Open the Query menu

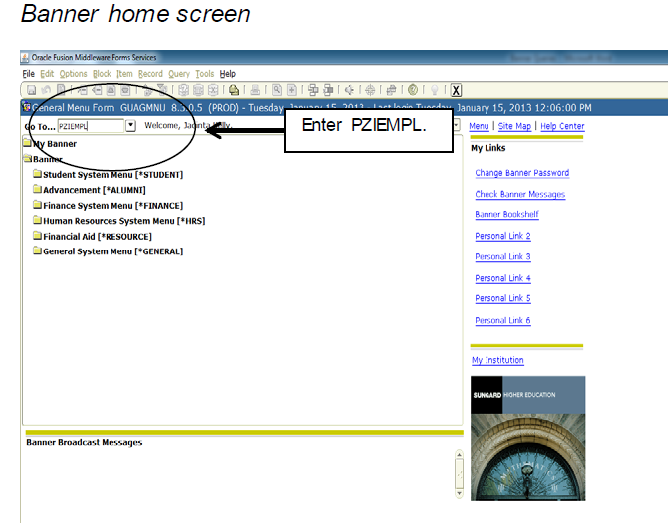pyautogui.click(x=178, y=74)
